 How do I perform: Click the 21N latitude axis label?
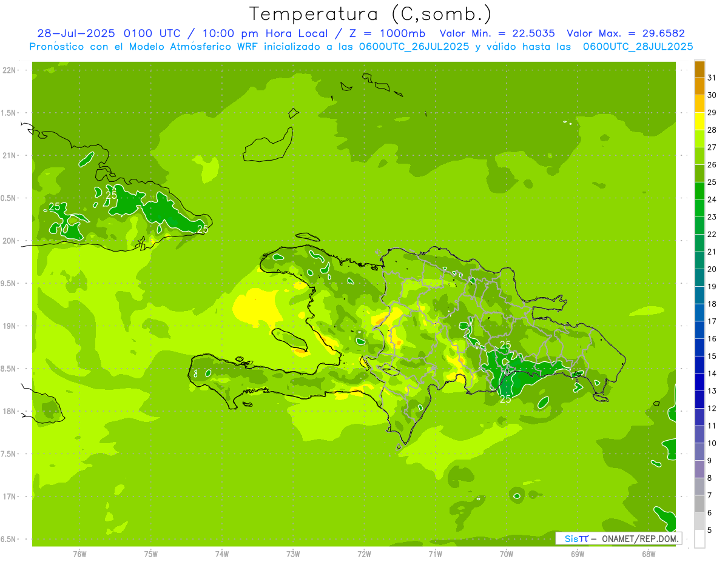click(x=10, y=155)
